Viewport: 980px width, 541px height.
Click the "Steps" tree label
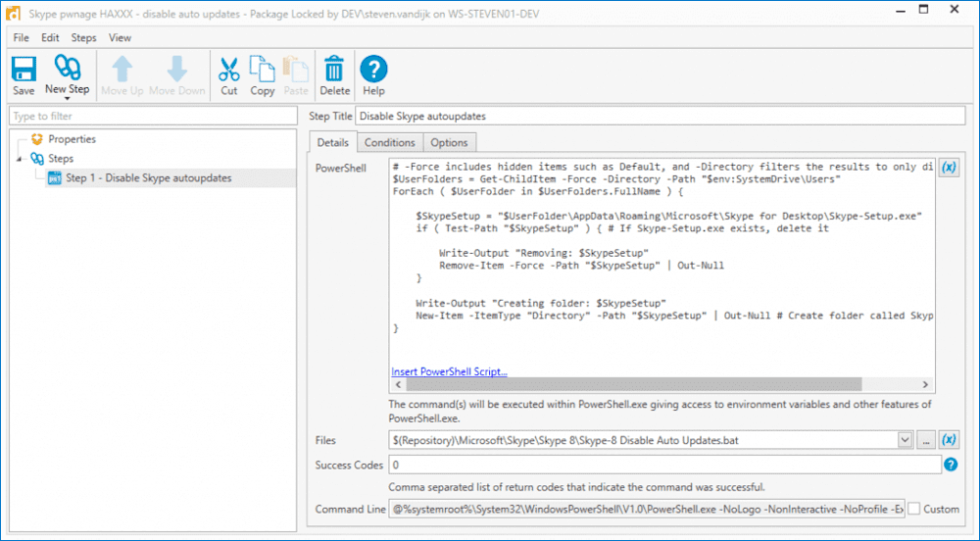(x=61, y=159)
